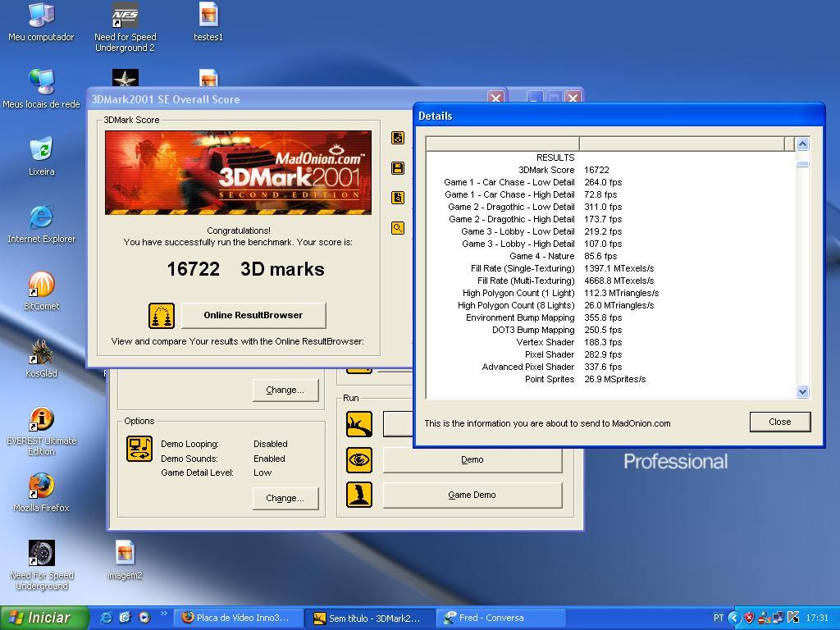Select Fill Rate (Single-Texturing) row
The image size is (840, 630).
610,268
